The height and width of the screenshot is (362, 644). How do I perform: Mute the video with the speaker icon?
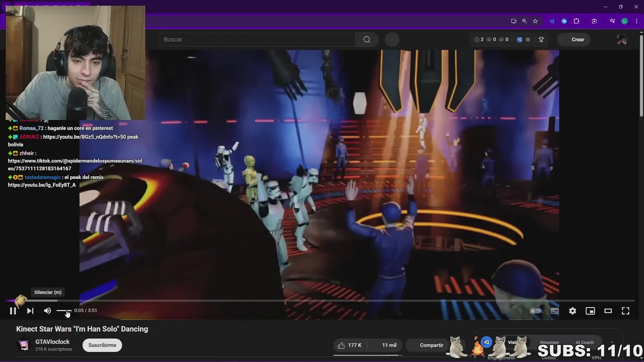(47, 311)
